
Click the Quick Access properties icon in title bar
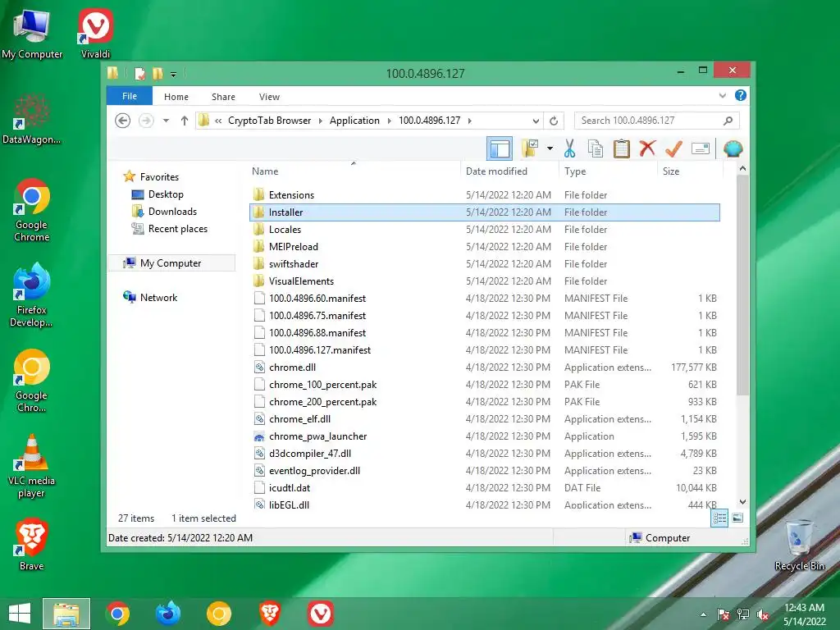(139, 73)
